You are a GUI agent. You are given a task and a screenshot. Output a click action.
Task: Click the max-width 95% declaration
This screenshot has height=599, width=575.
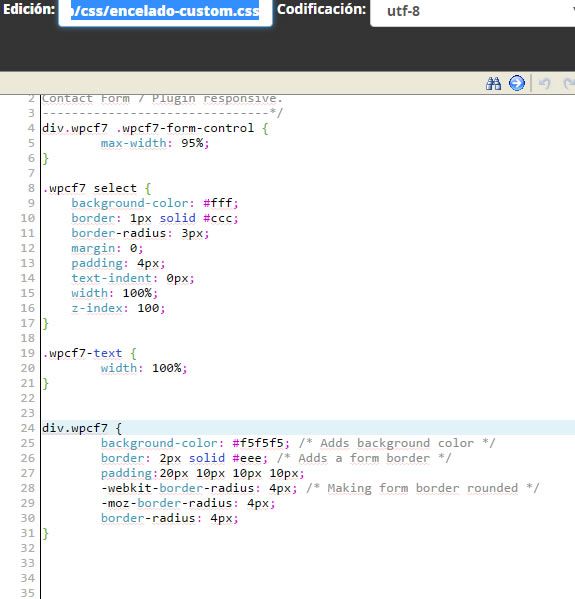pyautogui.click(x=155, y=143)
